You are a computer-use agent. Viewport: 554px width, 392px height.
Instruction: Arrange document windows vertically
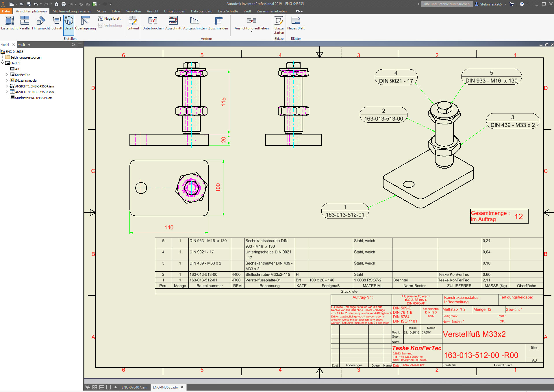[x=109, y=387]
